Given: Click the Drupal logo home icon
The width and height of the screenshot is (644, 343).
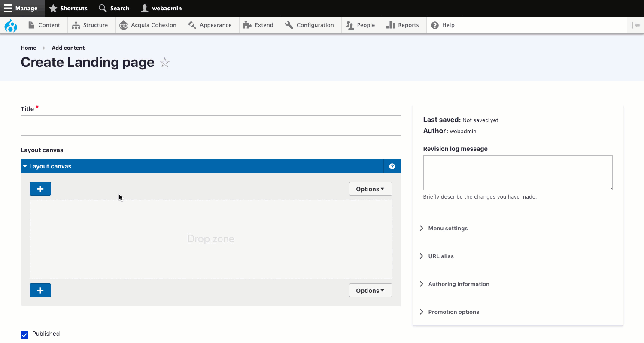Looking at the screenshot, I should (11, 25).
